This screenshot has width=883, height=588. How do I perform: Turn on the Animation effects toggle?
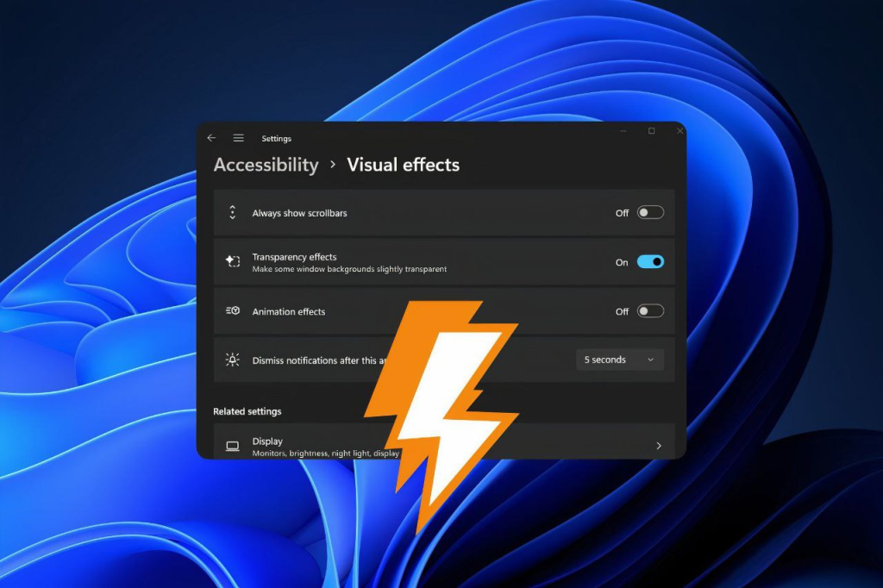tap(650, 311)
